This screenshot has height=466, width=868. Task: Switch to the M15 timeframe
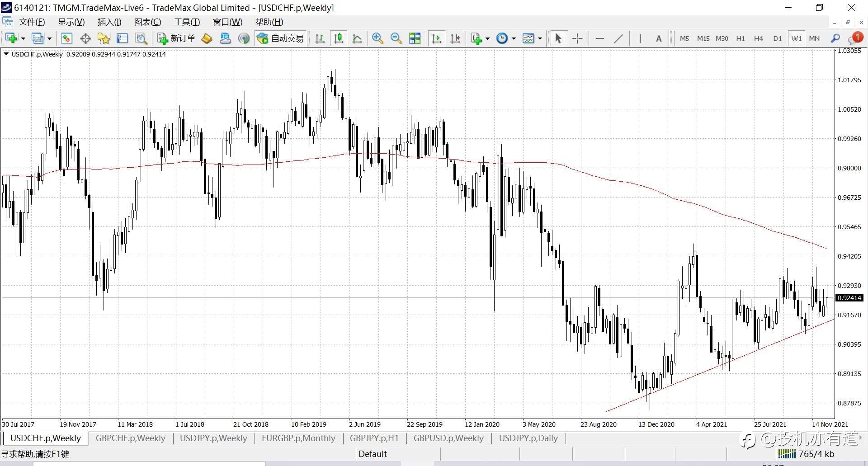[x=703, y=38]
